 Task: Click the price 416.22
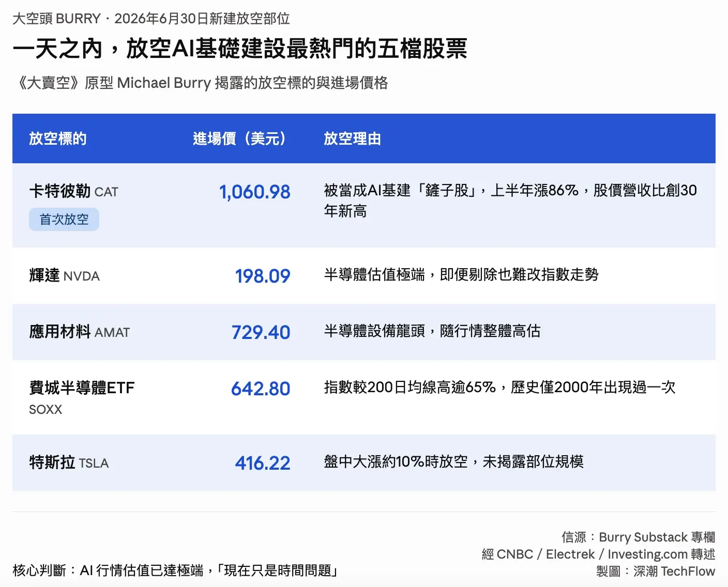tap(263, 463)
